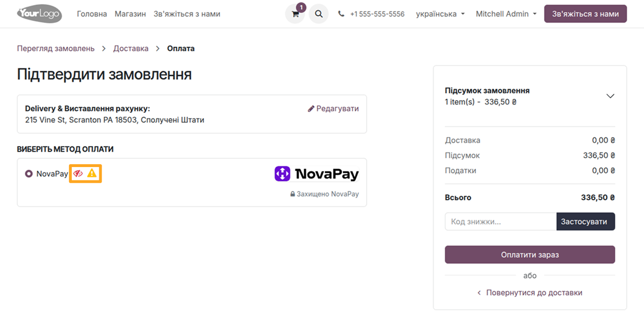Open the Mitchell Admin account dropdown
This screenshot has width=644, height=327.
coord(505,14)
